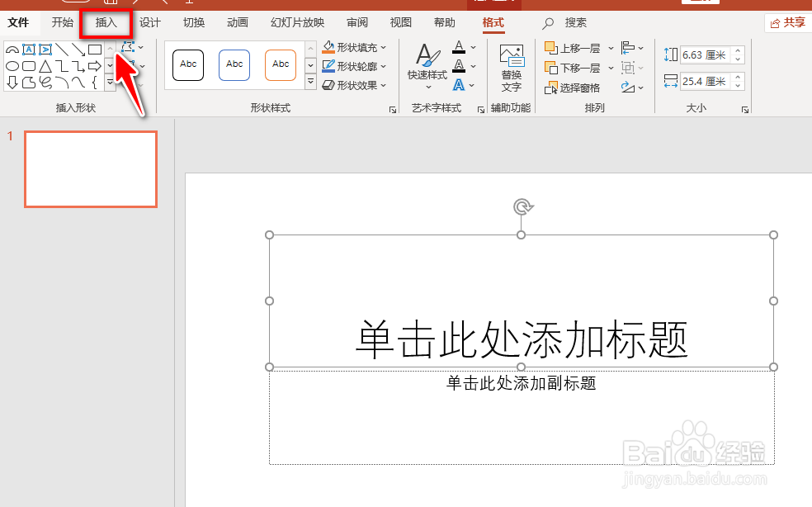The width and height of the screenshot is (812, 507).
Task: Apply 形状效果 (Shape Effects)
Action: [327, 85]
